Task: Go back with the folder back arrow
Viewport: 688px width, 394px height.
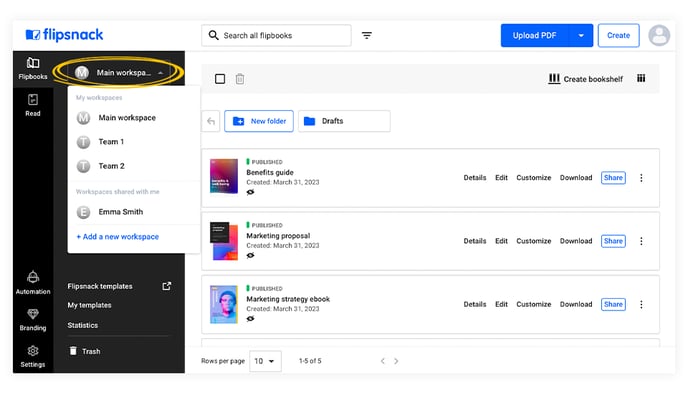Action: (x=211, y=121)
